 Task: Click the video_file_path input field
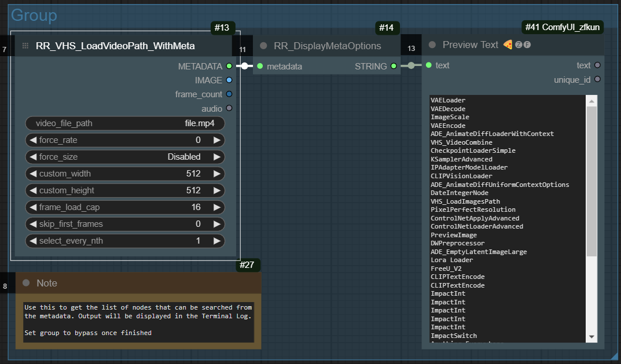click(x=125, y=123)
